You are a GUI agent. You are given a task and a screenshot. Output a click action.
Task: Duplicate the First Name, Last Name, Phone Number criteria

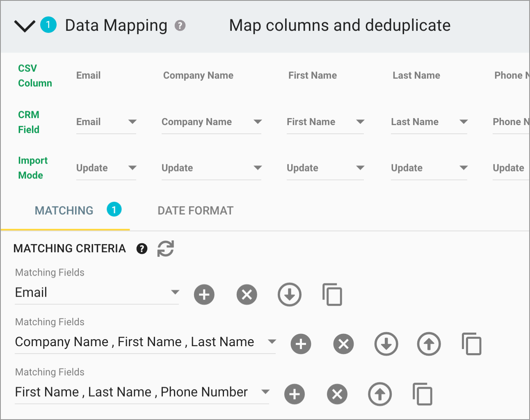point(423,394)
